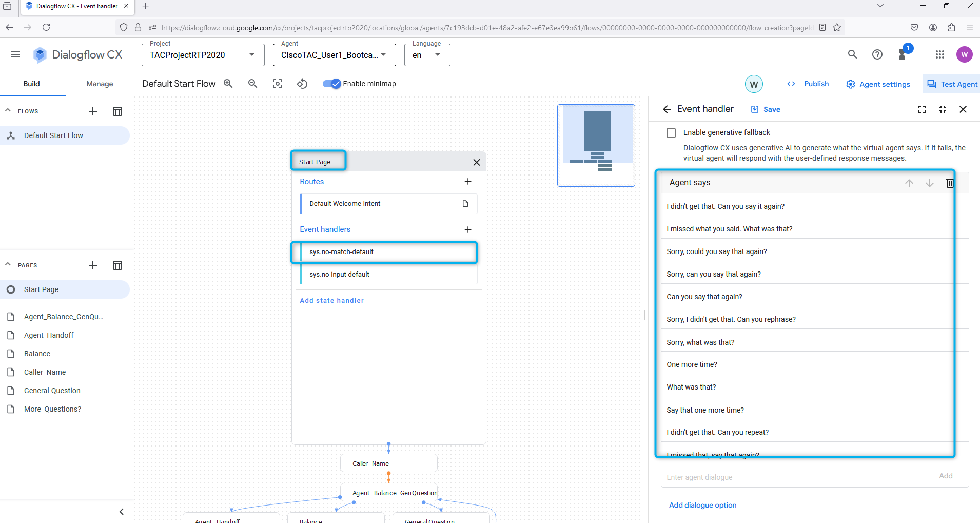980x524 pixels.
Task: Add a new flow with plus icon
Action: pos(93,111)
